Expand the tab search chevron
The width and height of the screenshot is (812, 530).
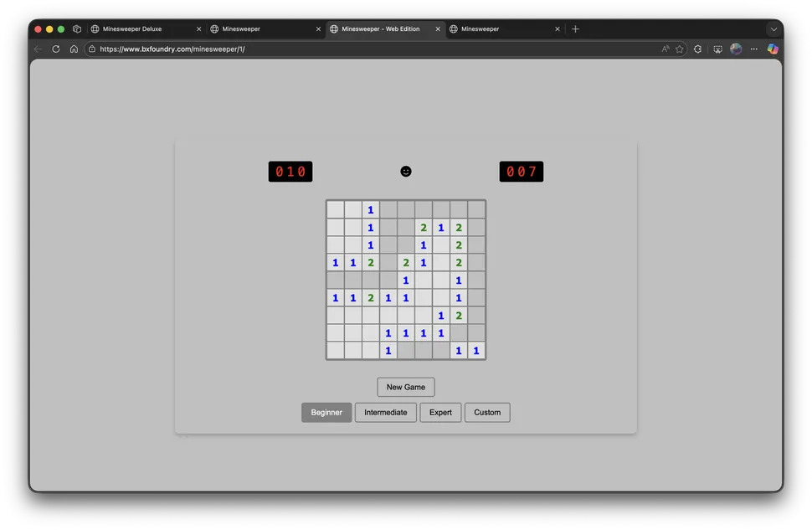coord(773,29)
